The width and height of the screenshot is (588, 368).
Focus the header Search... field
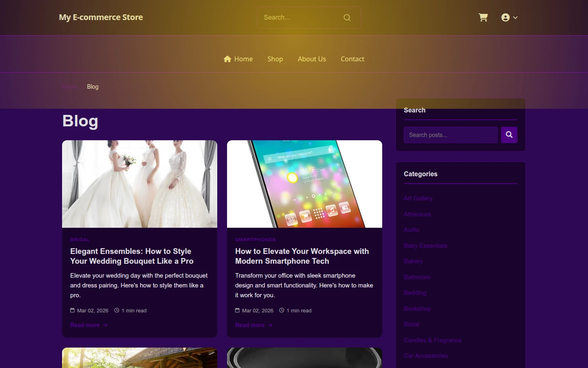[x=309, y=18]
